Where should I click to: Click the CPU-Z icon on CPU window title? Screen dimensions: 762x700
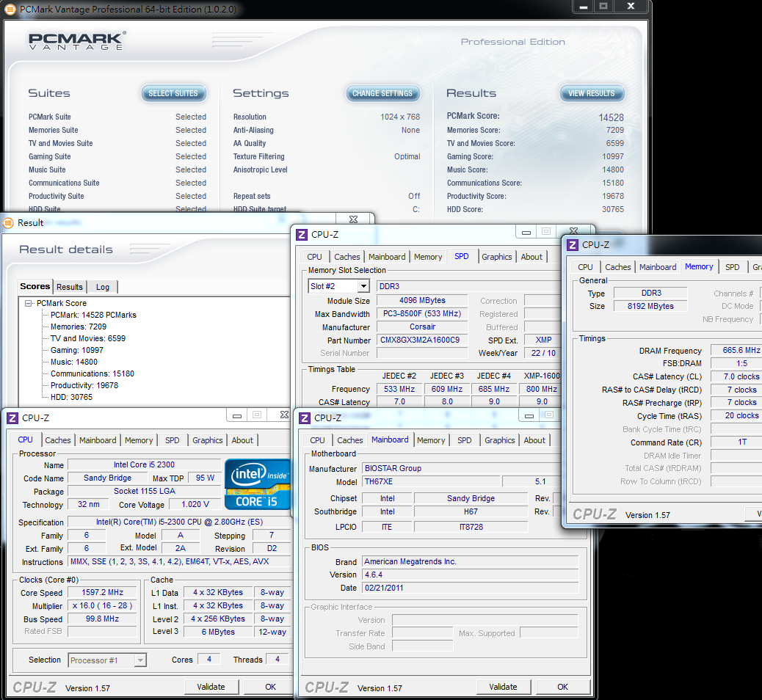[x=12, y=418]
